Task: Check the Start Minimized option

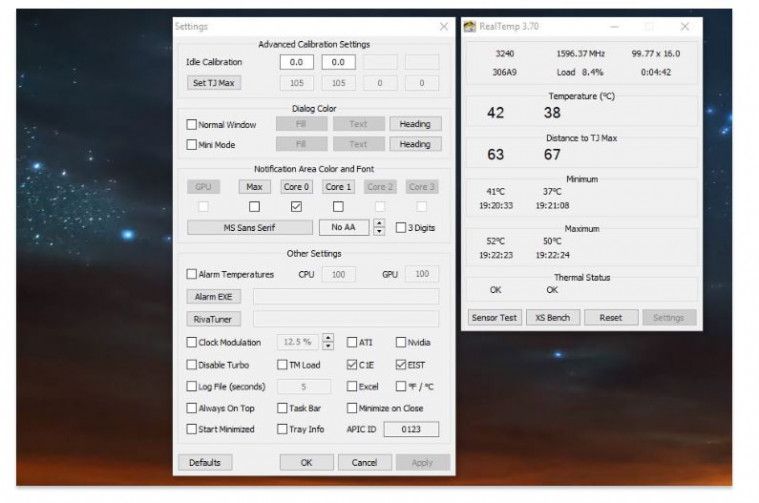Action: [x=192, y=429]
